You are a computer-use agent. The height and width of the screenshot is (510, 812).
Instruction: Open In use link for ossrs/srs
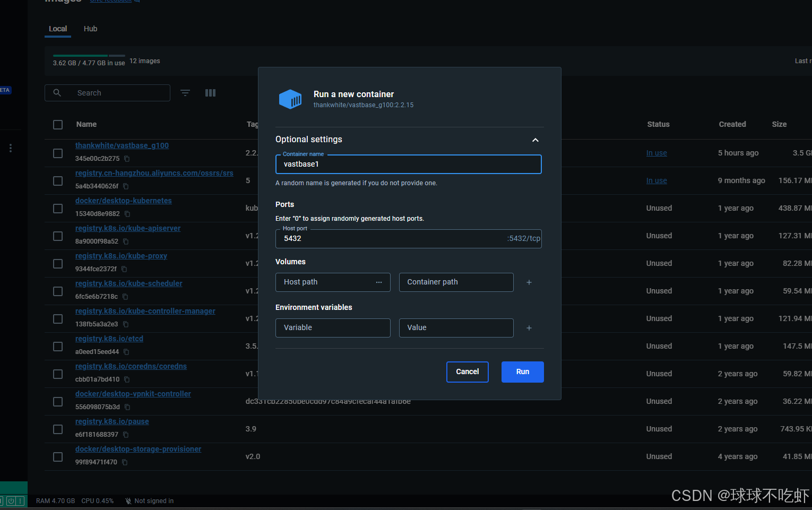(656, 181)
